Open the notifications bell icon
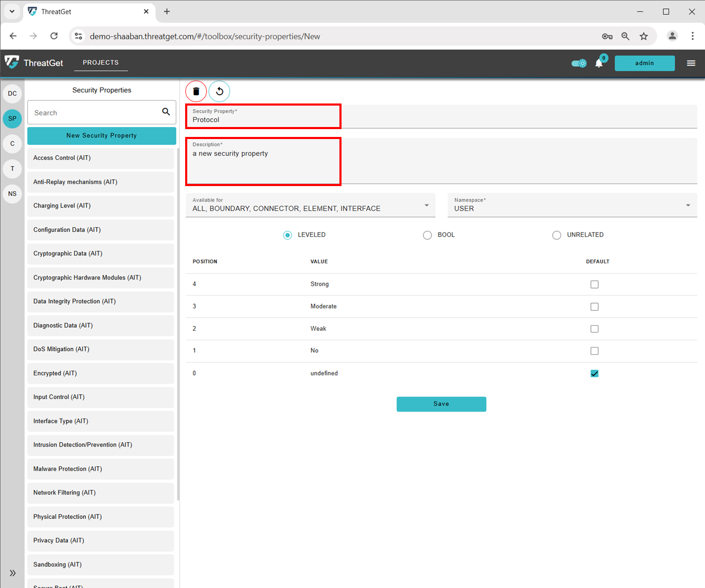Screen dimensions: 705x588 click(599, 63)
